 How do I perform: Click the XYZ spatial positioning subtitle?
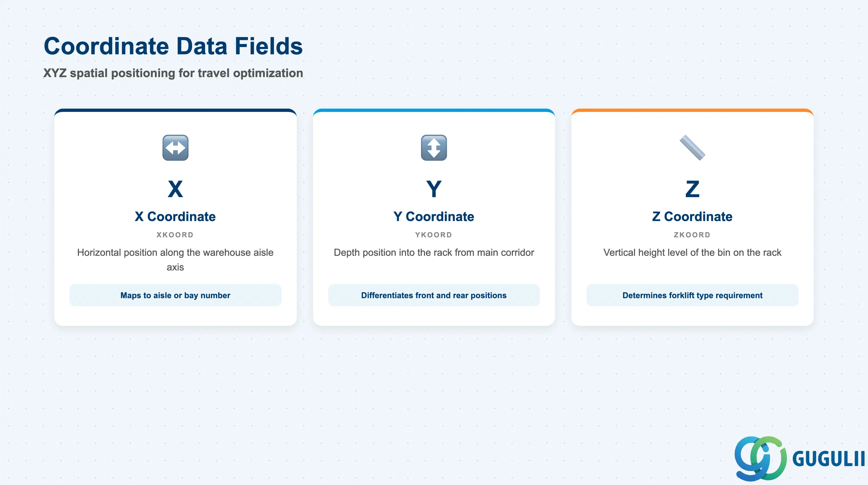pyautogui.click(x=173, y=73)
